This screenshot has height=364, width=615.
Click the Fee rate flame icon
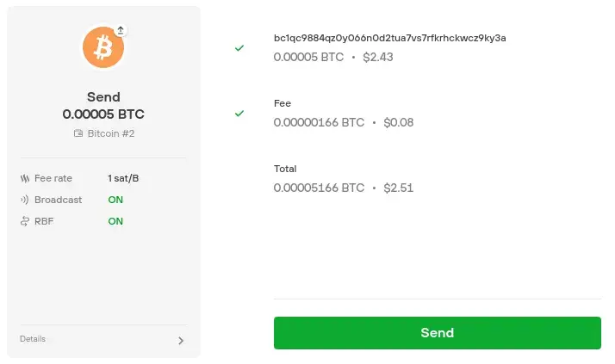(25, 179)
